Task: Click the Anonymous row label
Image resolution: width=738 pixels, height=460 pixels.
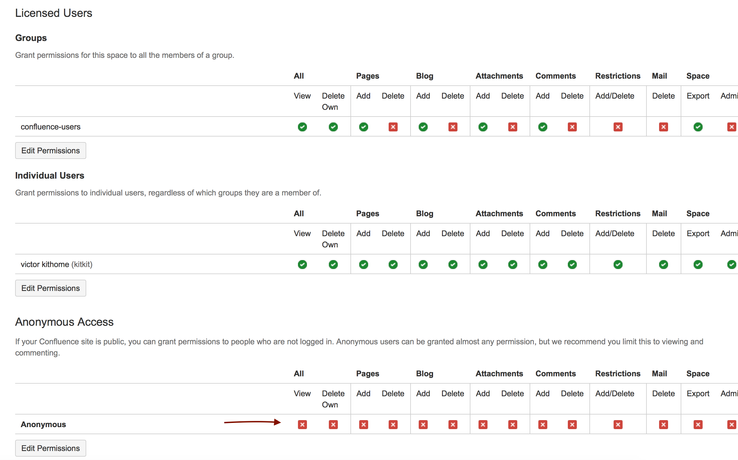Action: point(43,424)
